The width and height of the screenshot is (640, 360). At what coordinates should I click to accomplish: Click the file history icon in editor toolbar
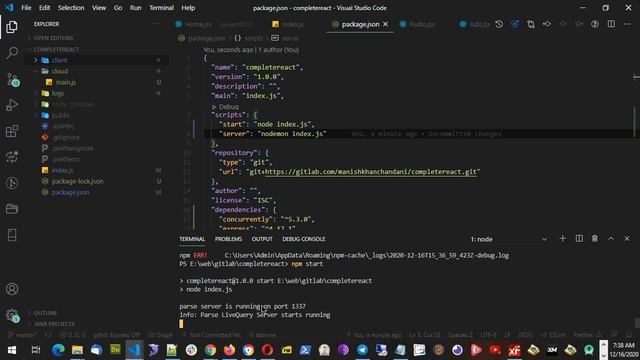pos(499,24)
